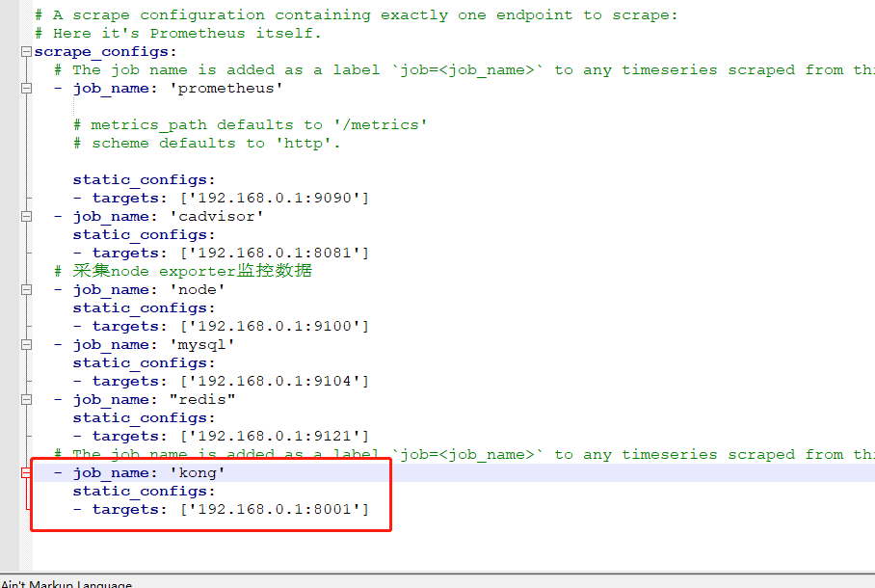This screenshot has height=588, width=875.
Task: Click the line job_name: 'mysql'
Action: [x=144, y=344]
